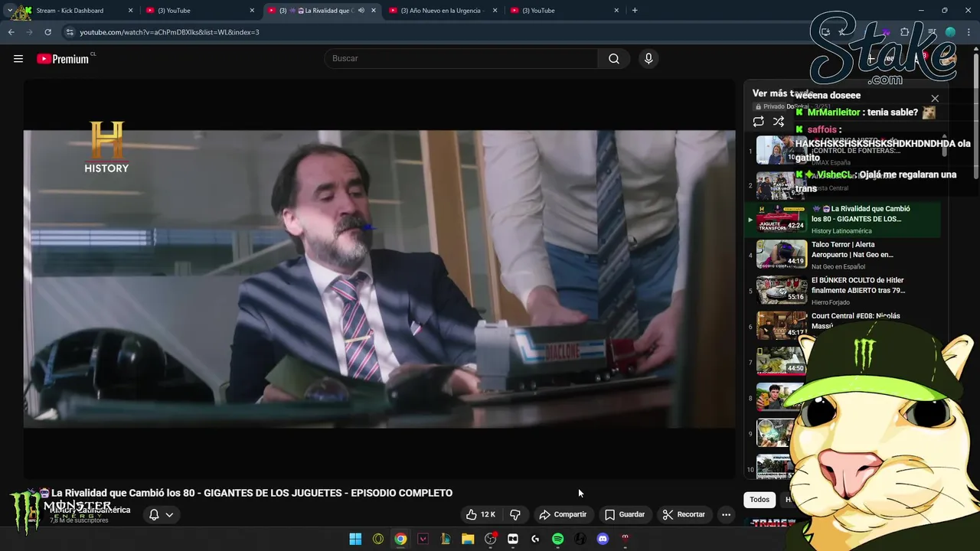Open notification bell dropdown for channel
This screenshot has width=980, height=551.
(162, 514)
